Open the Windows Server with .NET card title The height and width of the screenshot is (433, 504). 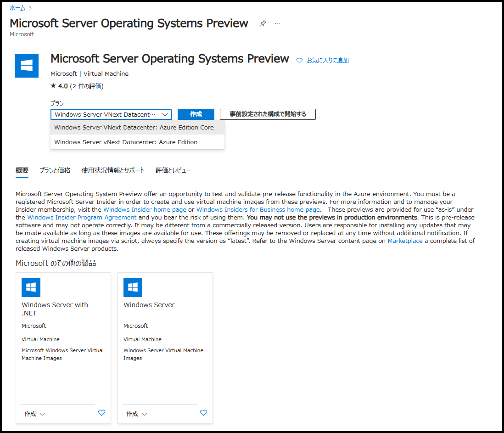point(55,309)
